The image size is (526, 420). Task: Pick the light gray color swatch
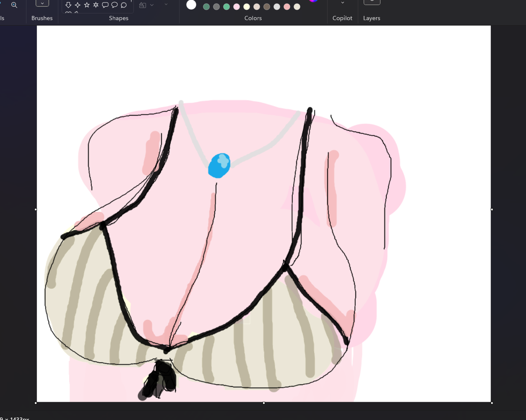(x=277, y=7)
